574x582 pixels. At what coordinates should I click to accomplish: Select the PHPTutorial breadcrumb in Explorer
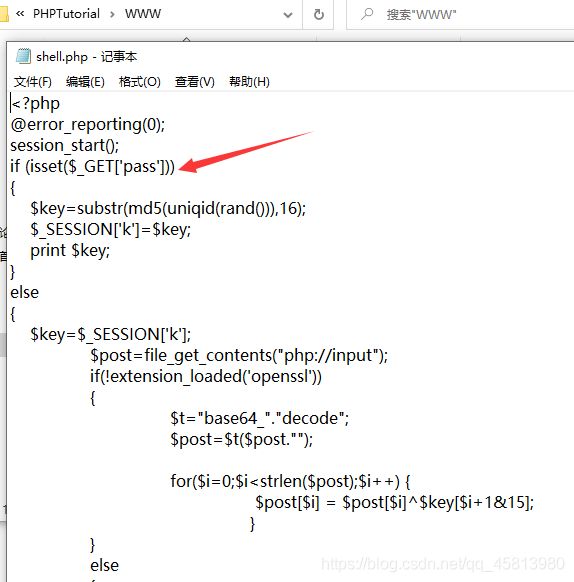66,14
